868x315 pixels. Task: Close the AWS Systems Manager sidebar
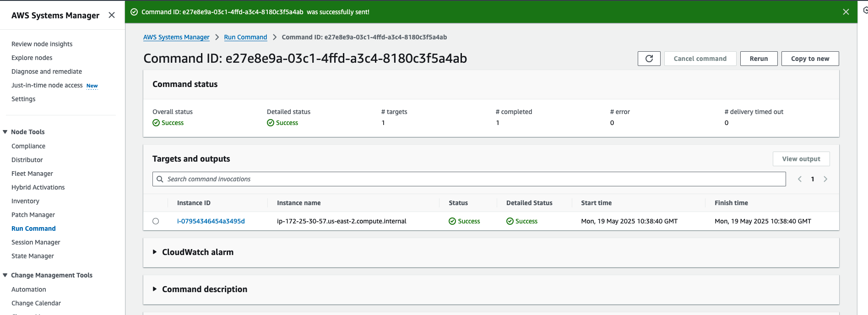point(112,15)
